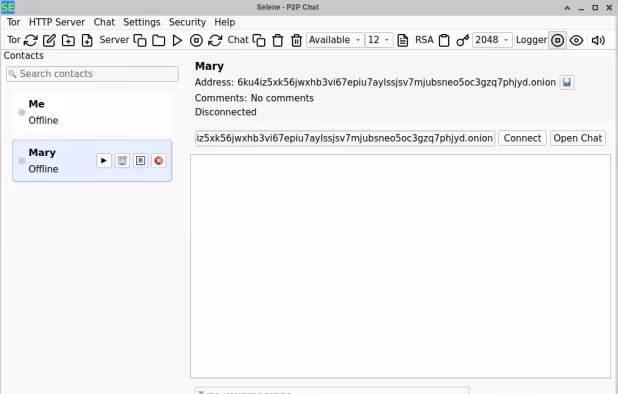Click the Tor edit pencil icon
618x394 pixels.
[x=49, y=40]
